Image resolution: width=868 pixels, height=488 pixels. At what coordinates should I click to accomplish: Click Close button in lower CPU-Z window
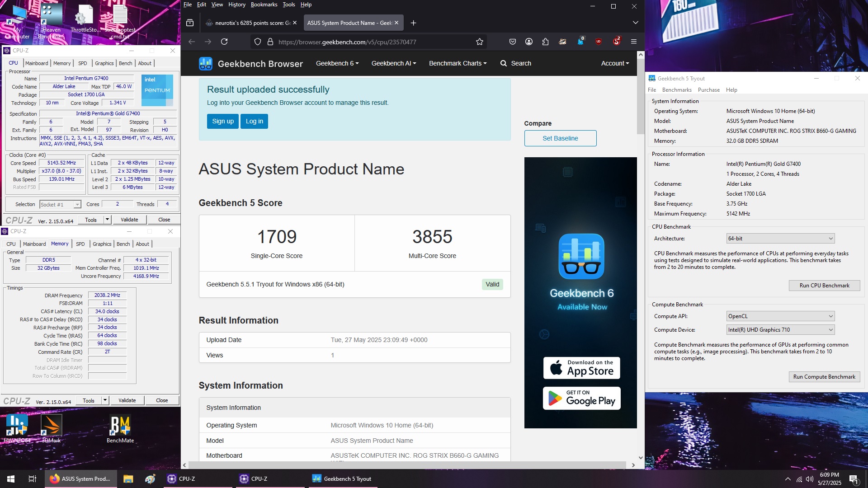162,400
